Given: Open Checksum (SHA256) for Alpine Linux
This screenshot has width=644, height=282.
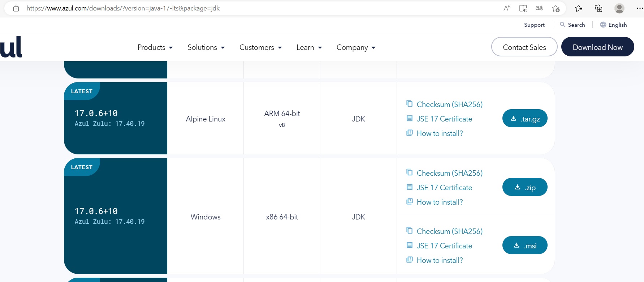Looking at the screenshot, I should click(450, 104).
